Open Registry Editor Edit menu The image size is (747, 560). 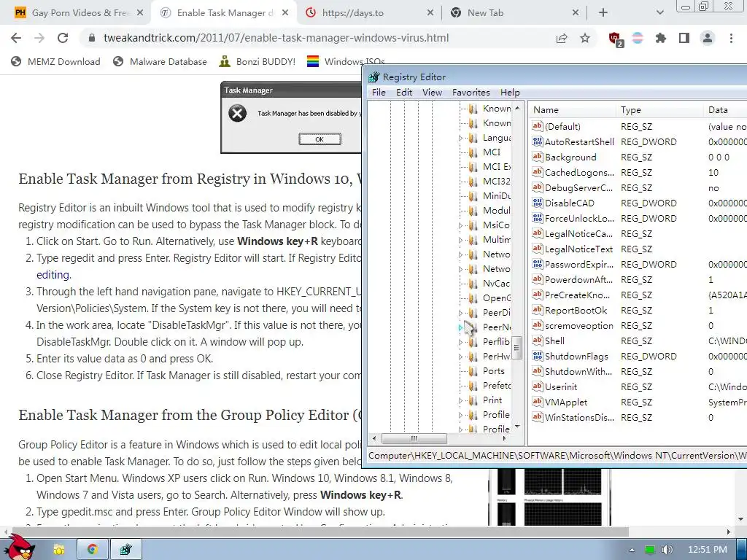[x=404, y=93]
